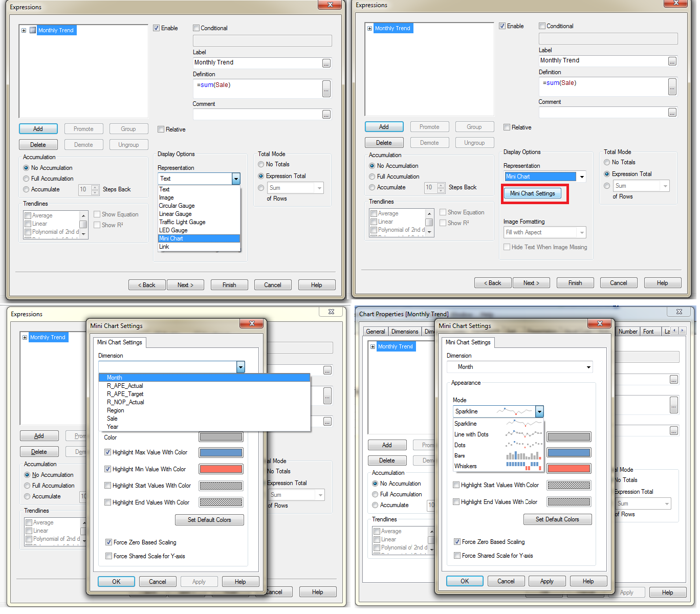Screen dimensions: 700x614
Task: Expand Monthly Trend node in Chart Properties
Action: [x=372, y=347]
